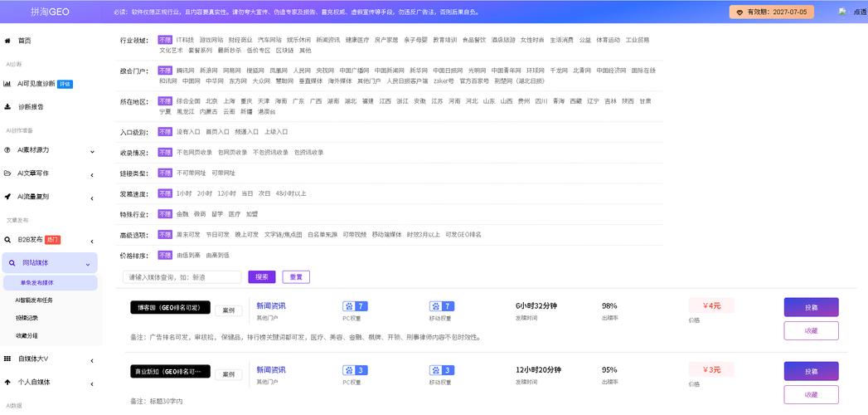
Task: Click the bar chart icon beside AI可见度诊断
Action: click(7, 84)
